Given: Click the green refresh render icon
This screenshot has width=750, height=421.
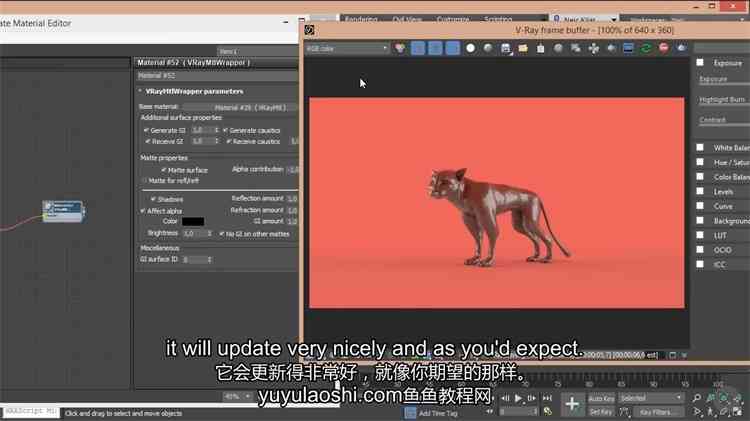Looking at the screenshot, I should click(x=646, y=48).
